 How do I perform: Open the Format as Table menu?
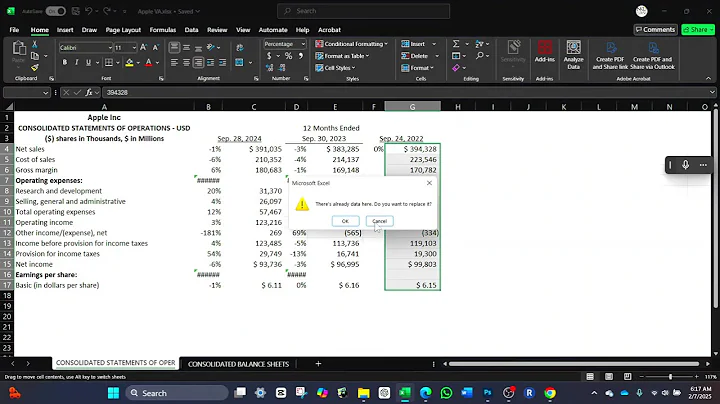tap(342, 56)
